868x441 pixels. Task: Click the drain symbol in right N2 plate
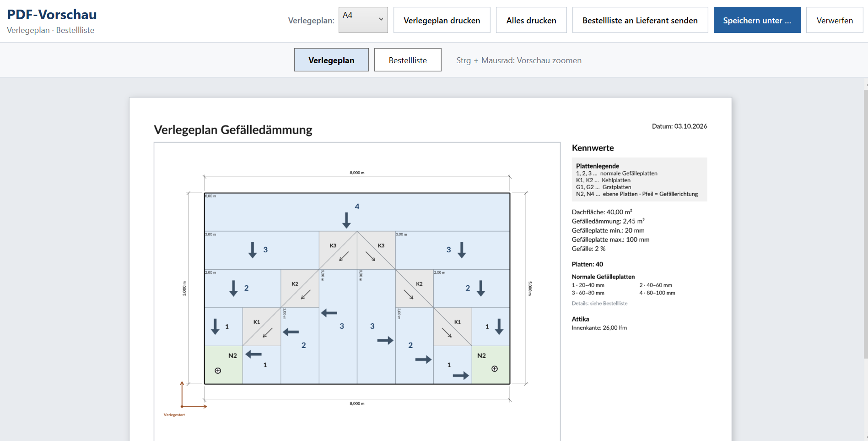pyautogui.click(x=495, y=369)
